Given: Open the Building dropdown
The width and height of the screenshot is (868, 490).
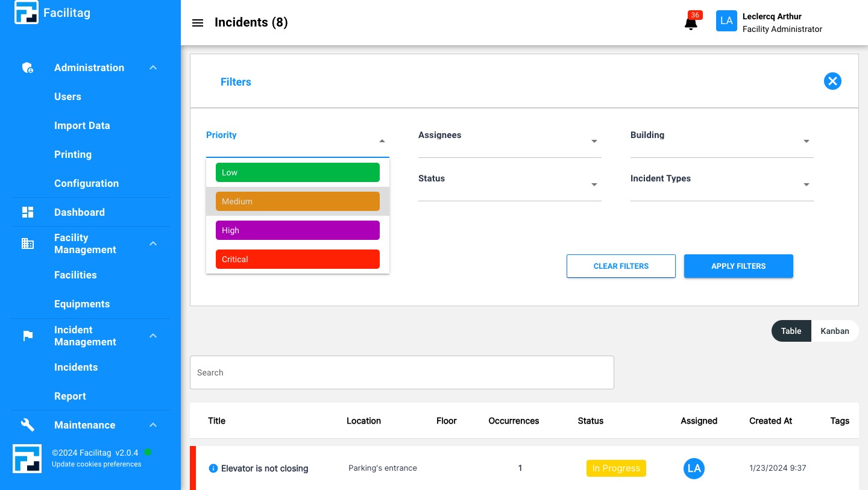Looking at the screenshot, I should 722,141.
